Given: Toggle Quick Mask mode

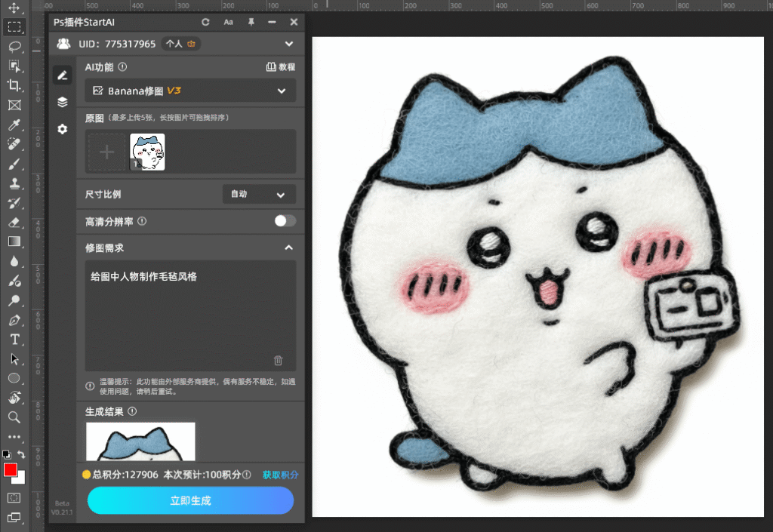Looking at the screenshot, I should (14, 498).
